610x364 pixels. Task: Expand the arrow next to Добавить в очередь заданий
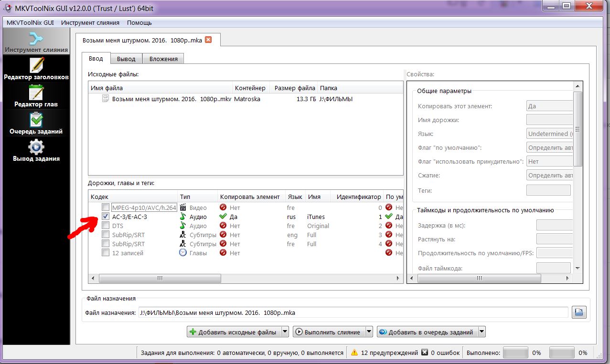(482, 332)
